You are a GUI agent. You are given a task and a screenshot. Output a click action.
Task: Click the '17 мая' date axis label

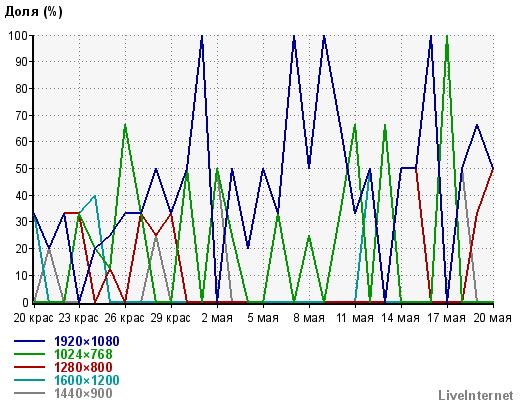(447, 318)
